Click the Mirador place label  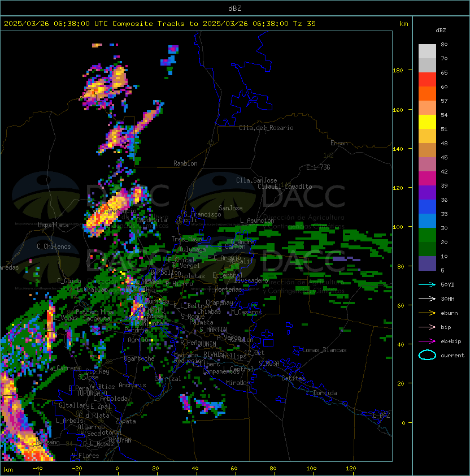[x=238, y=383]
